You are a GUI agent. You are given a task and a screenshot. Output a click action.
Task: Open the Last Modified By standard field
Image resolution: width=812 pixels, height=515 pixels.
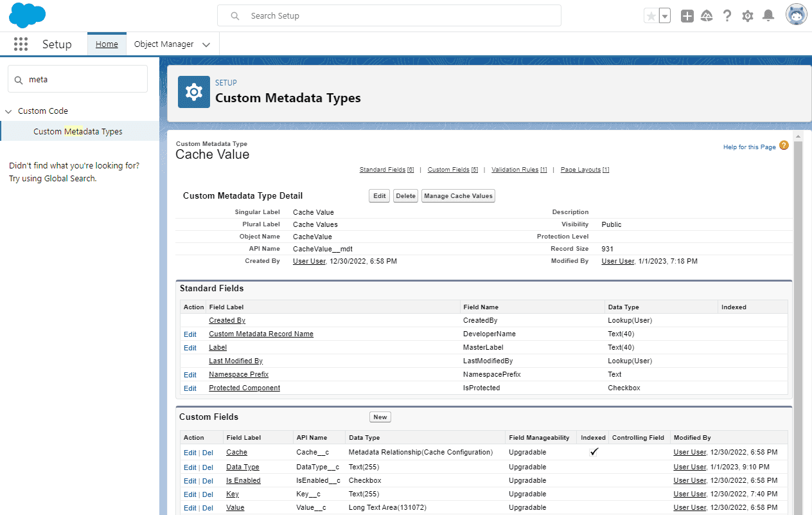point(236,361)
